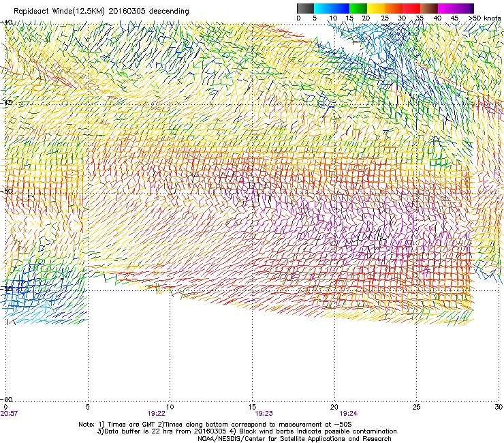Click the legend tick label '40'
This screenshot has height=443, width=504.
tap(437, 18)
